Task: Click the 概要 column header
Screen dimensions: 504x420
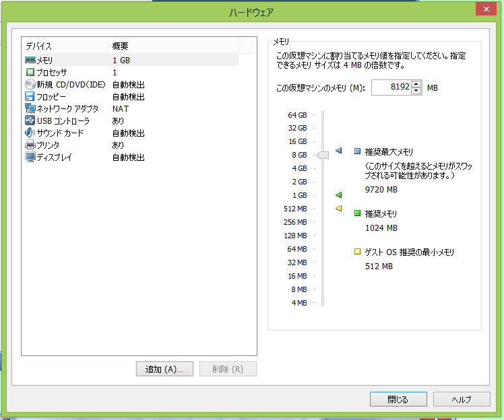Action: coord(173,46)
